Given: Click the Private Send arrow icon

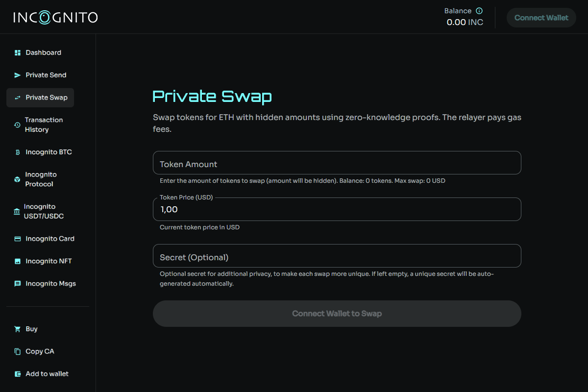Looking at the screenshot, I should pos(18,75).
